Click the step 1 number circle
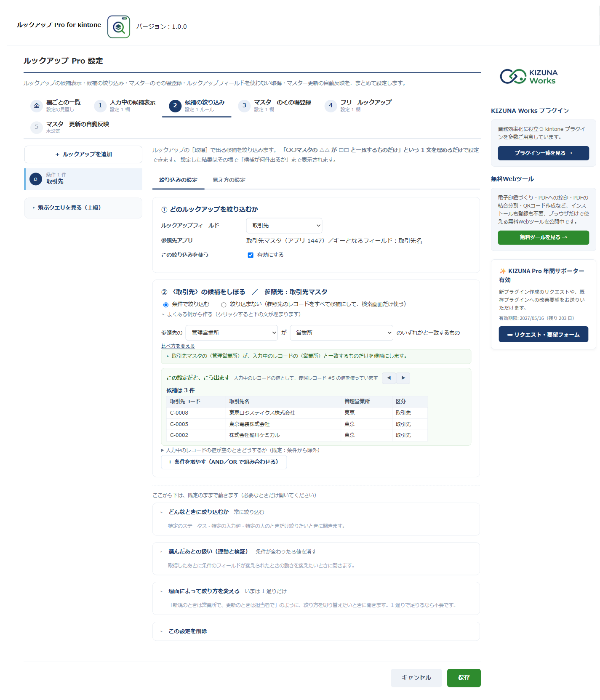The width and height of the screenshot is (600, 700). pyautogui.click(x=100, y=106)
